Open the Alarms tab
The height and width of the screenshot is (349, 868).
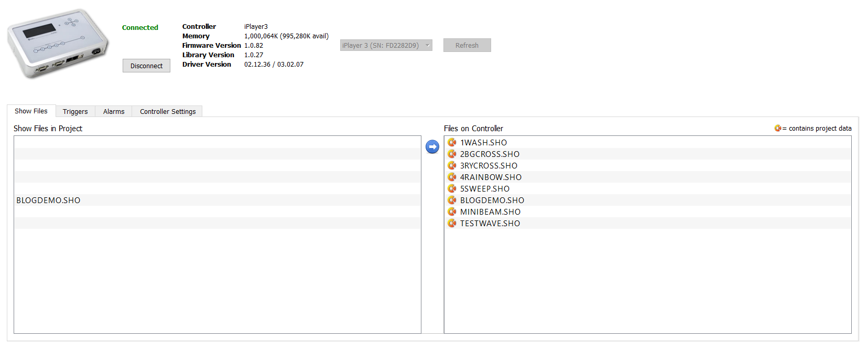114,112
